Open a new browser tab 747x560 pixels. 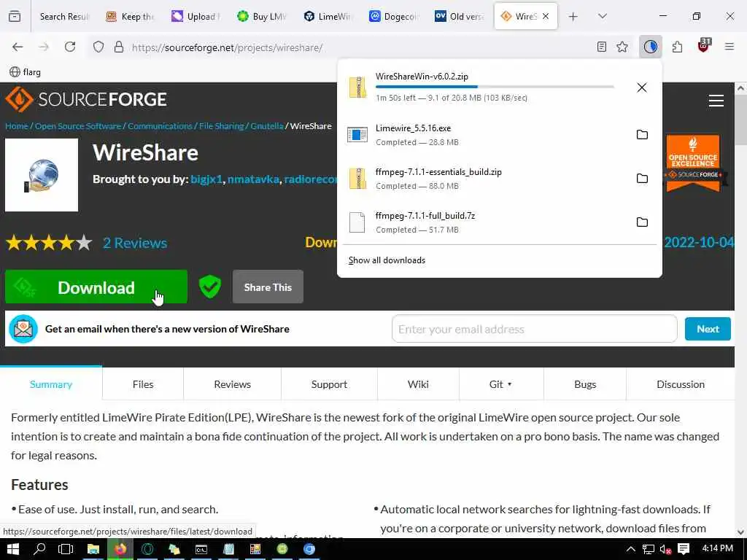573,16
